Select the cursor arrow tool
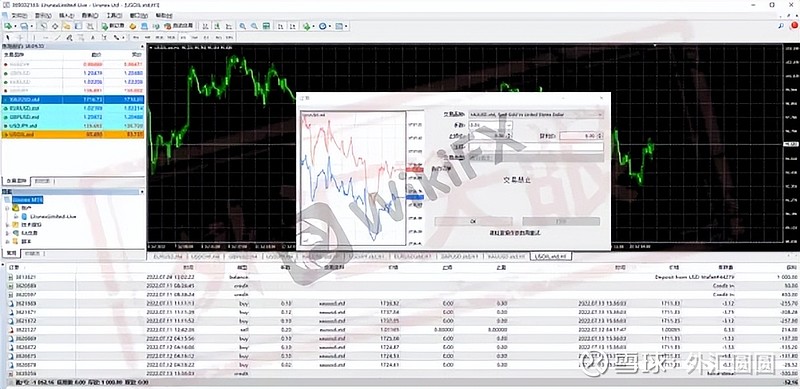Screen dimensions: 800x389 click(8, 37)
